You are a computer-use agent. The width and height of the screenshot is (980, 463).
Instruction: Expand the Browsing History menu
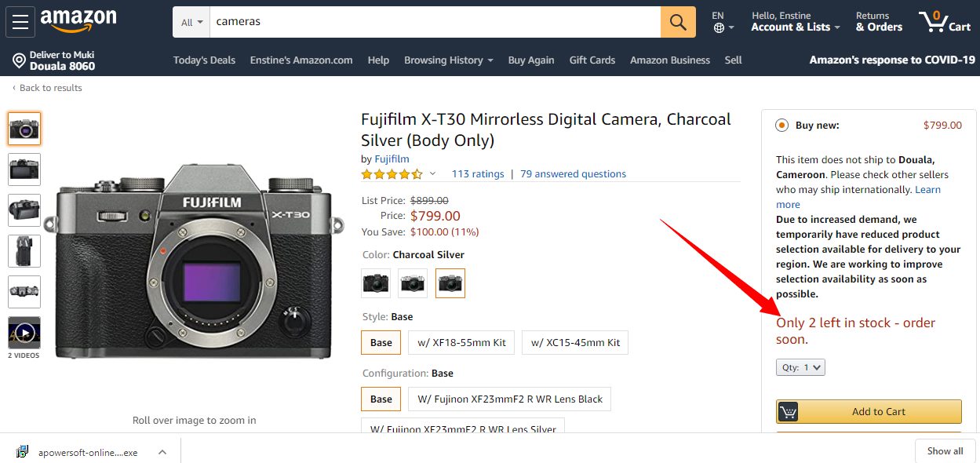coord(448,60)
